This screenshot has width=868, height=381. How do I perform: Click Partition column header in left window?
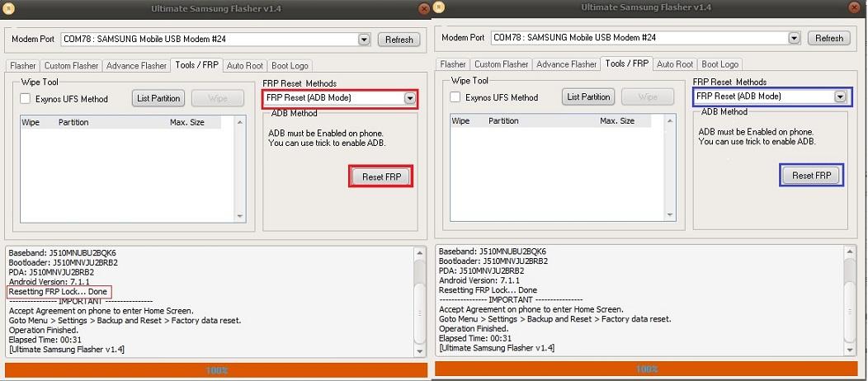pyautogui.click(x=73, y=122)
